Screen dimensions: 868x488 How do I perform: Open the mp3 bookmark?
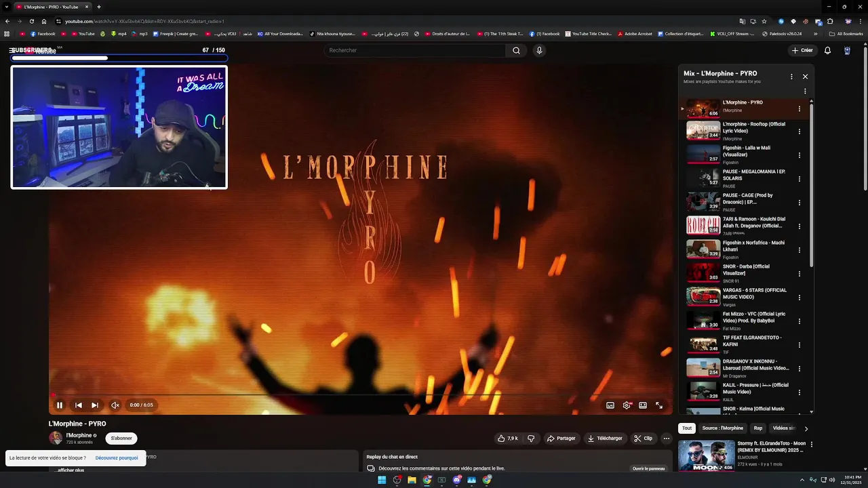point(139,33)
